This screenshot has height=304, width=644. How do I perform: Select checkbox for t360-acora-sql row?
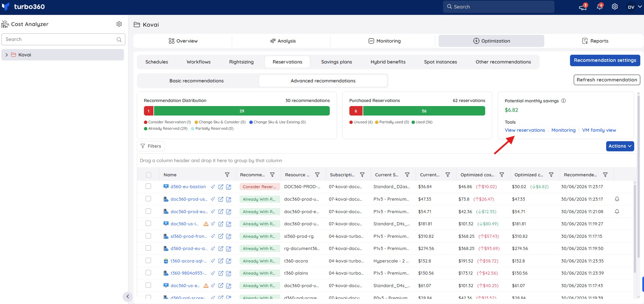pyautogui.click(x=148, y=260)
